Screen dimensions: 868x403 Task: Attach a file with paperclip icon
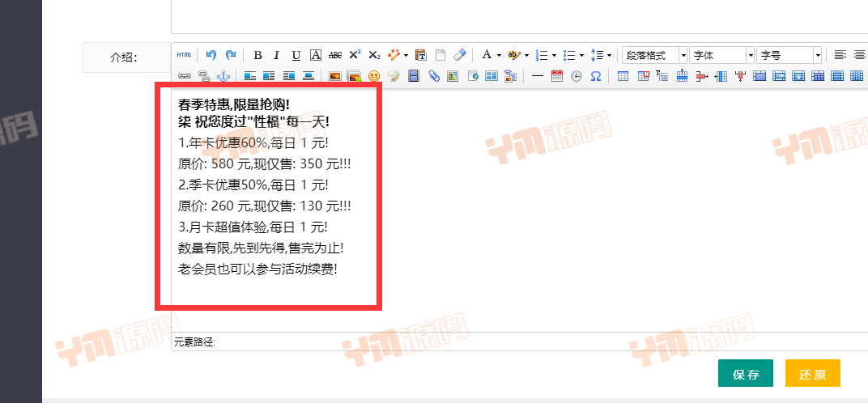click(433, 76)
